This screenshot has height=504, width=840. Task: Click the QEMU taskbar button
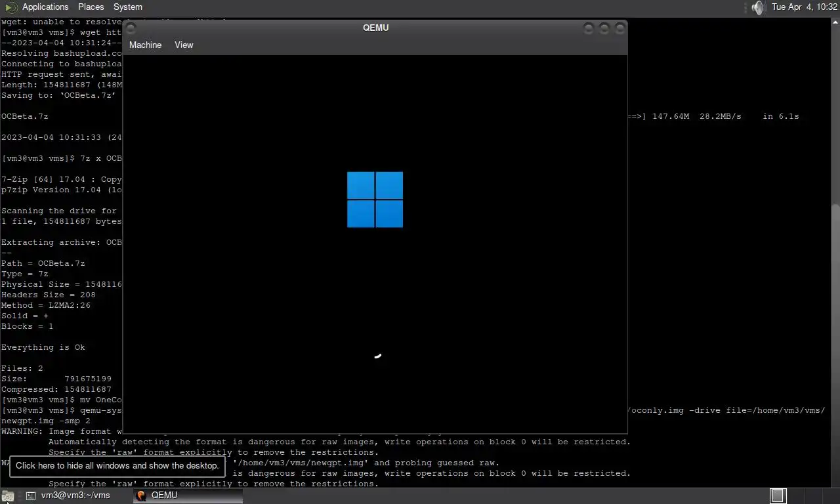click(x=188, y=495)
